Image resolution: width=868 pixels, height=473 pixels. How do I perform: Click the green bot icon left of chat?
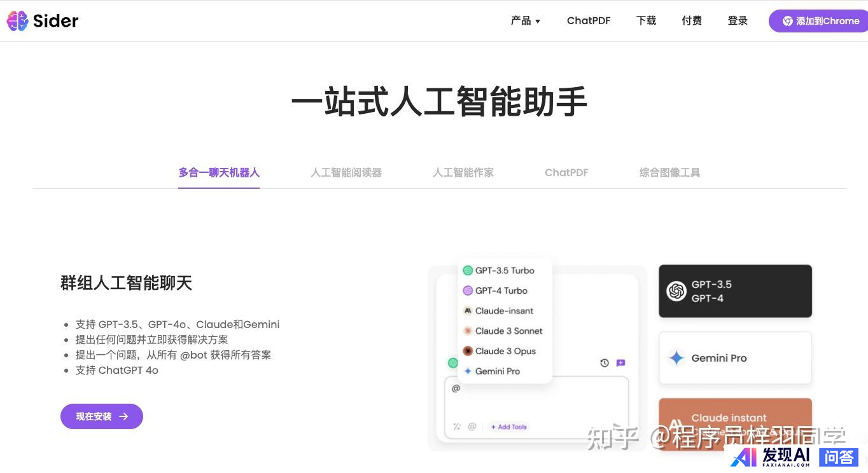[452, 363]
